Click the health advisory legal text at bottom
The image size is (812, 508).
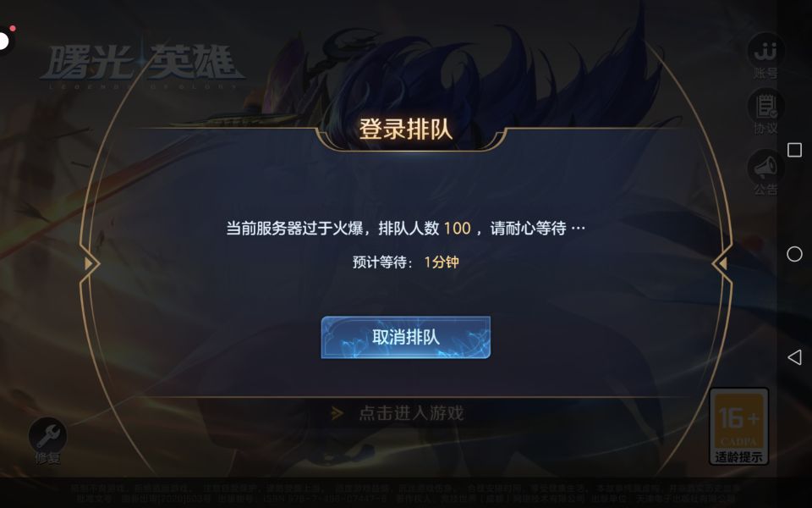[x=405, y=493]
